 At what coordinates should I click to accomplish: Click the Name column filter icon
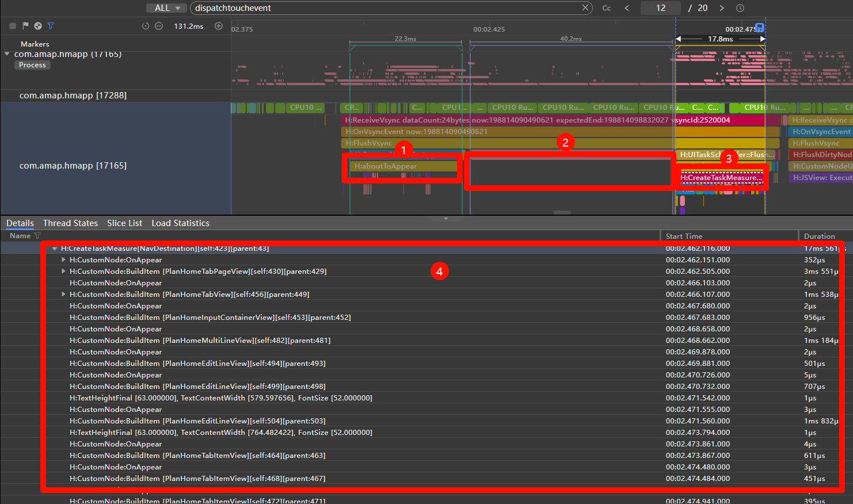37,236
